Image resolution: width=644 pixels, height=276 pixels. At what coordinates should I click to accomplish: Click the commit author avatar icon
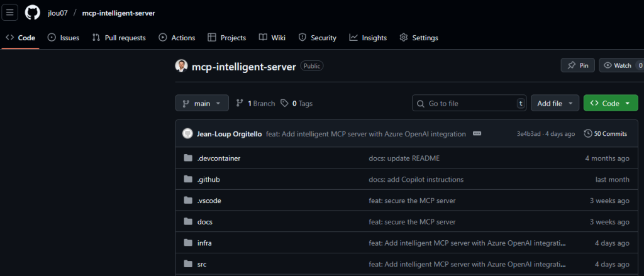coord(187,133)
